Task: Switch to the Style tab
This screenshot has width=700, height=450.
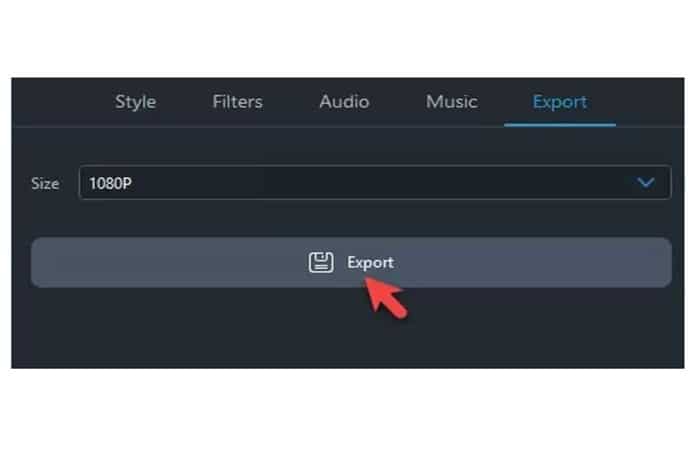Action: tap(135, 102)
